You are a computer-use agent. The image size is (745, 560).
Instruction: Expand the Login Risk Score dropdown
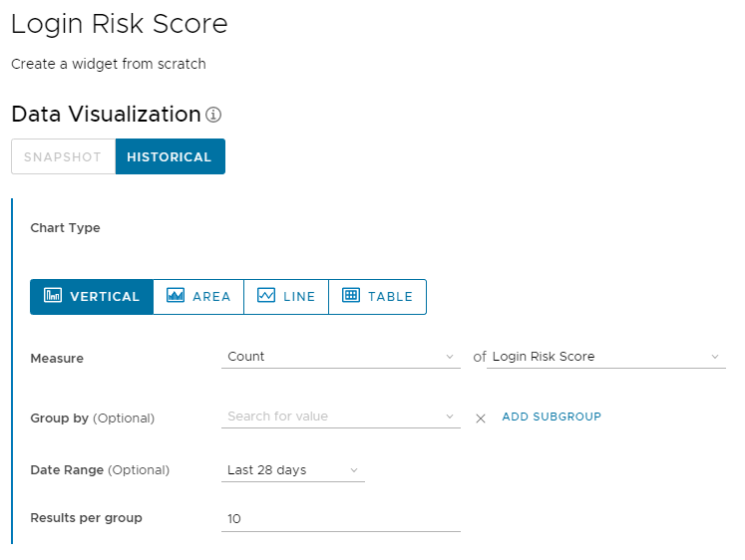click(605, 357)
